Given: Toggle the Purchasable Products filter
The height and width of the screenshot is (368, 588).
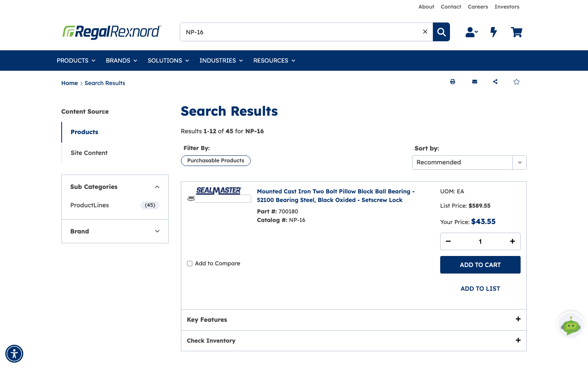Looking at the screenshot, I should point(216,161).
